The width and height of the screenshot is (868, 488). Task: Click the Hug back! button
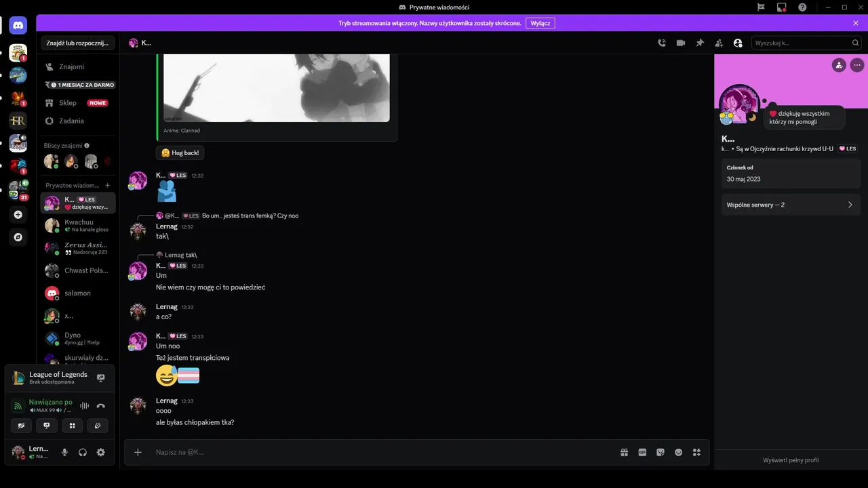pyautogui.click(x=180, y=152)
